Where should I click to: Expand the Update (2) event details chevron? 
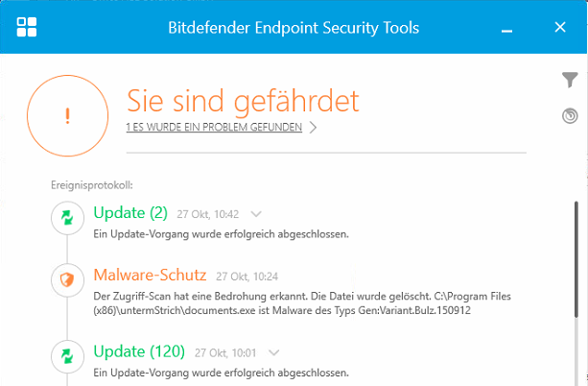point(255,213)
